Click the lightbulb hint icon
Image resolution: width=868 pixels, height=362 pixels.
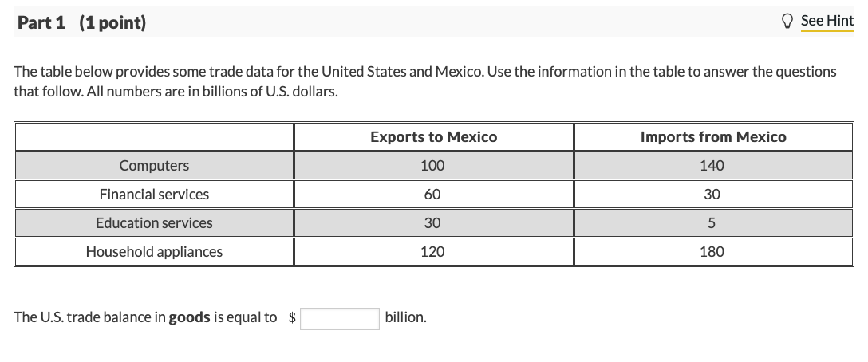(787, 21)
